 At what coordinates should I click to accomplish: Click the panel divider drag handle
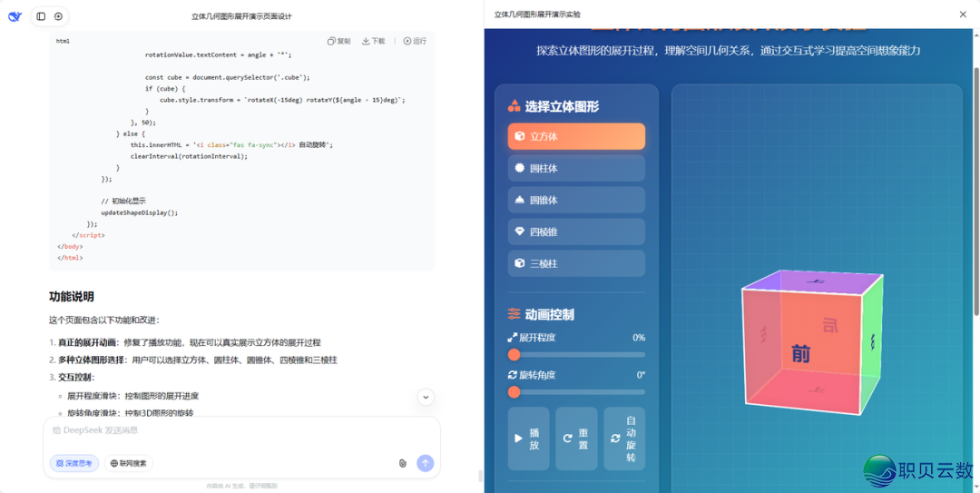click(x=481, y=476)
